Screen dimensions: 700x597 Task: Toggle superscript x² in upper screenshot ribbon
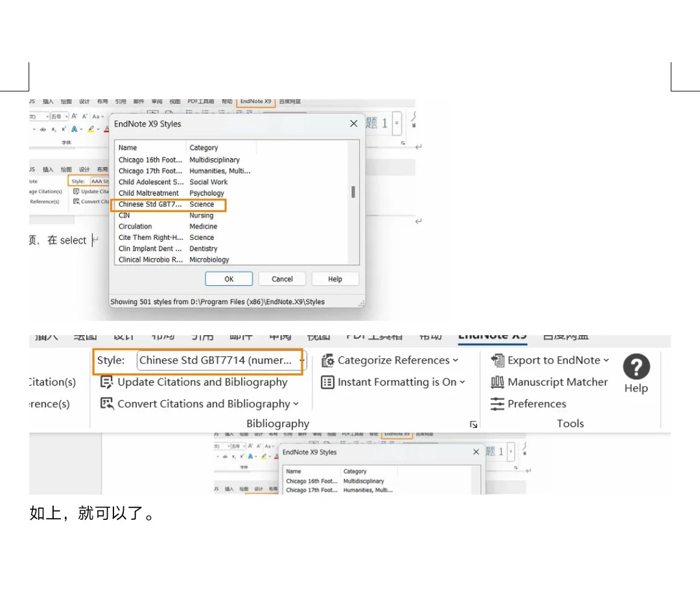point(64,130)
